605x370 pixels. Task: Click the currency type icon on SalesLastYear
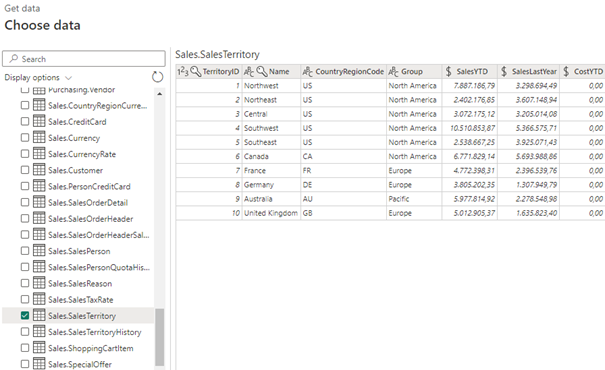(504, 71)
